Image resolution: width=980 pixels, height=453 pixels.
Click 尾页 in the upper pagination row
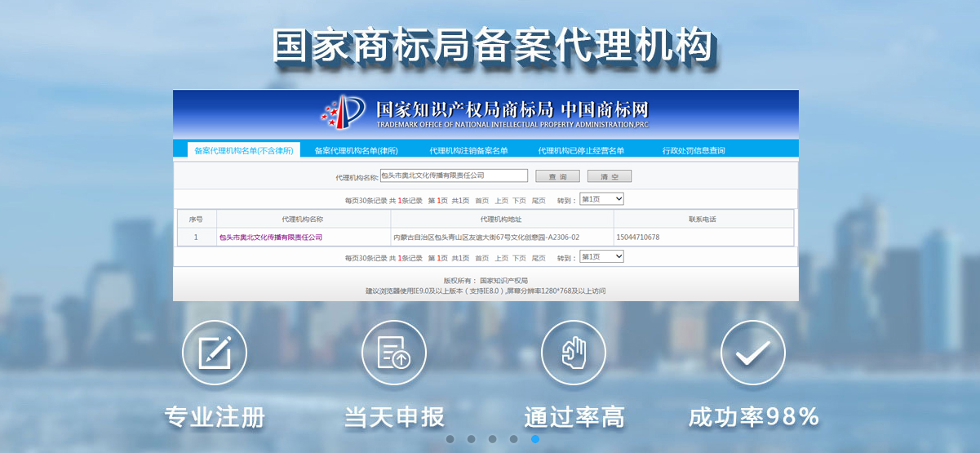point(539,201)
